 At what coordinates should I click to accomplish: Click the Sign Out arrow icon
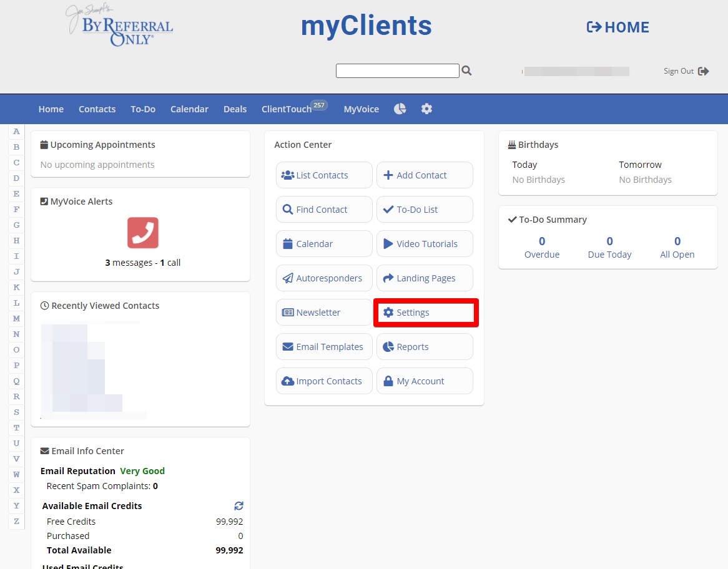pyautogui.click(x=704, y=71)
